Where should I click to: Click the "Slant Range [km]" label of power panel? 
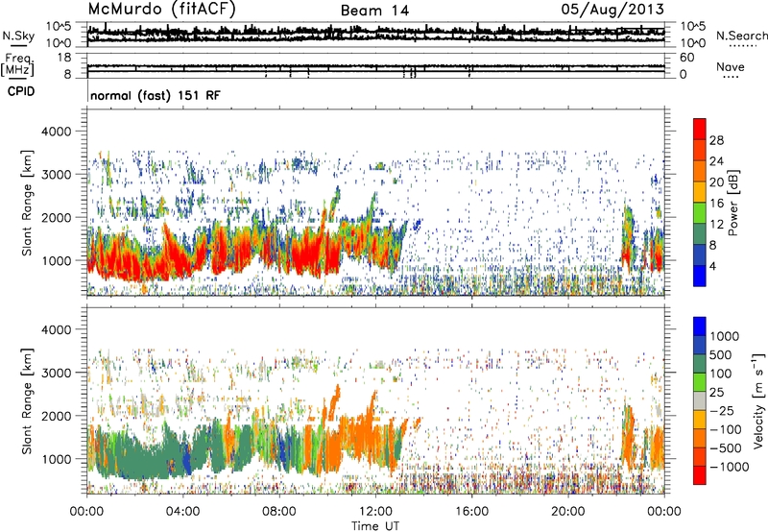[28, 203]
